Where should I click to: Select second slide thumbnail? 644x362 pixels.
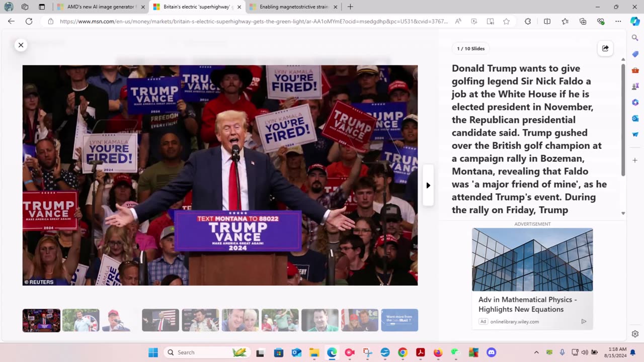click(x=81, y=320)
